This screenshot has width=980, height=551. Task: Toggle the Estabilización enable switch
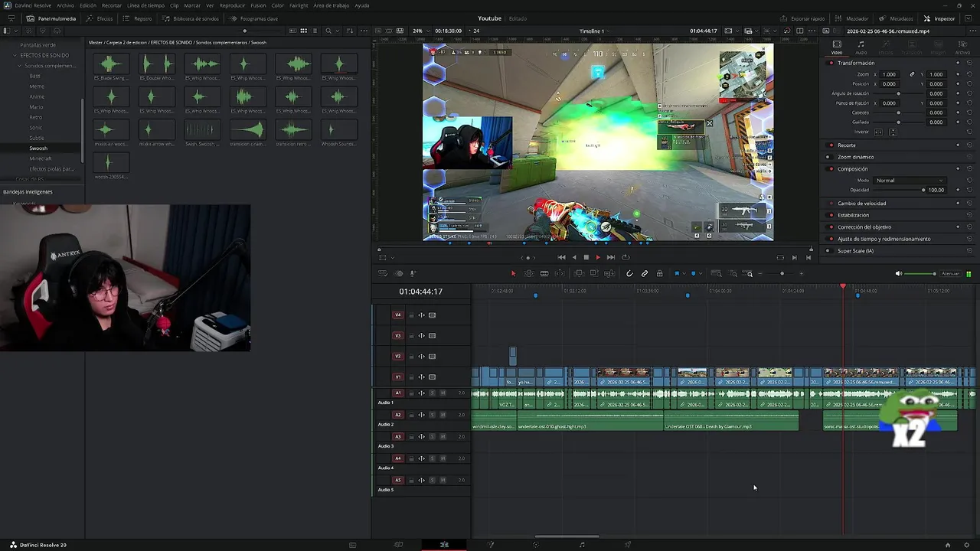pyautogui.click(x=831, y=215)
